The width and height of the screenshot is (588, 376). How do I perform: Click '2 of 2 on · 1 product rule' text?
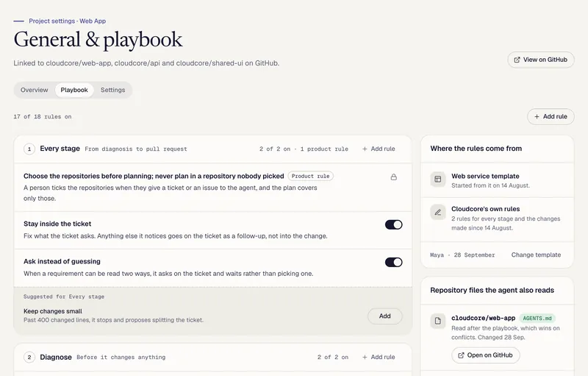(x=304, y=149)
